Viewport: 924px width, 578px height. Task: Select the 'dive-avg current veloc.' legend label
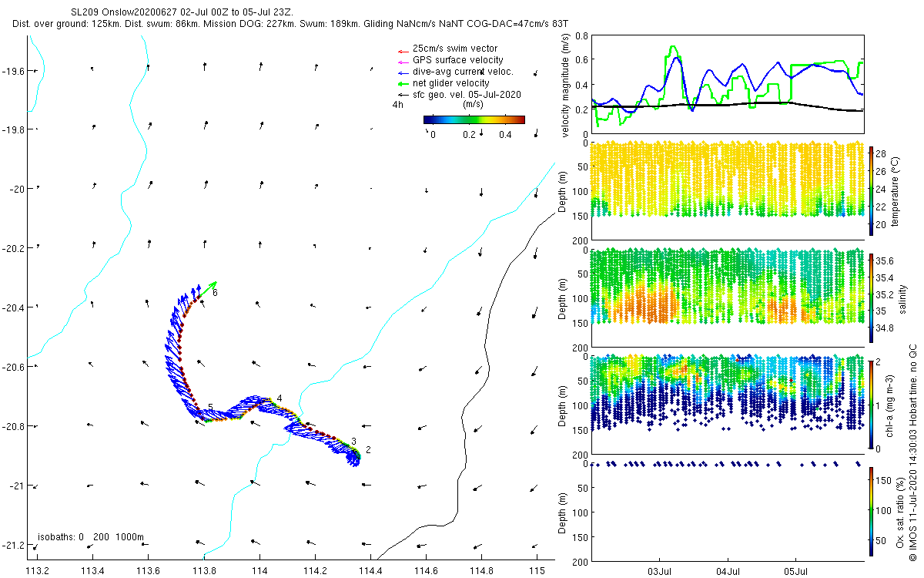pyautogui.click(x=464, y=72)
